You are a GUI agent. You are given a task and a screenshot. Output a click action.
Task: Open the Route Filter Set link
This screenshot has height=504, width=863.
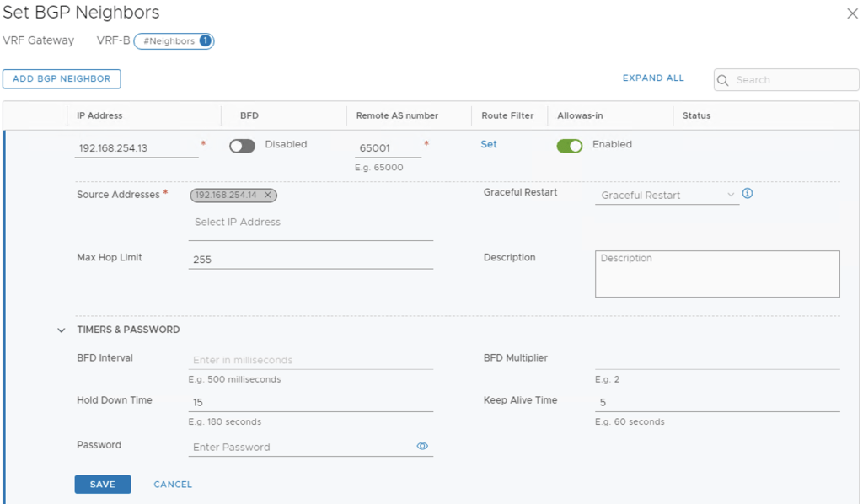coord(489,144)
